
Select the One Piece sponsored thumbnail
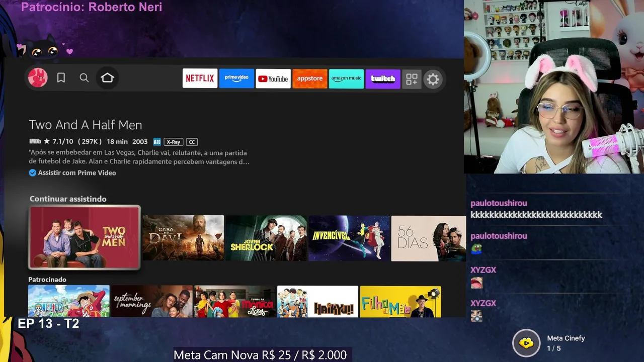point(69,301)
